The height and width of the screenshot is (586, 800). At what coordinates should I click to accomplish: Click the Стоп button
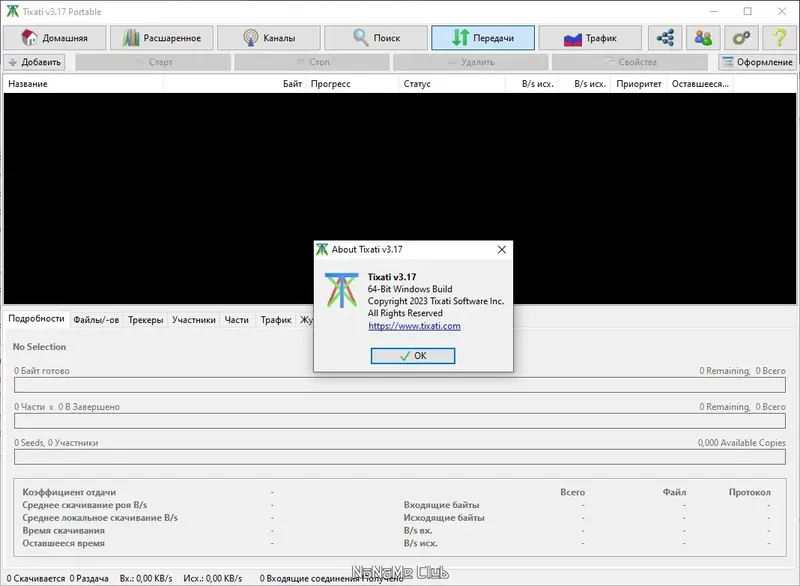pyautogui.click(x=312, y=62)
